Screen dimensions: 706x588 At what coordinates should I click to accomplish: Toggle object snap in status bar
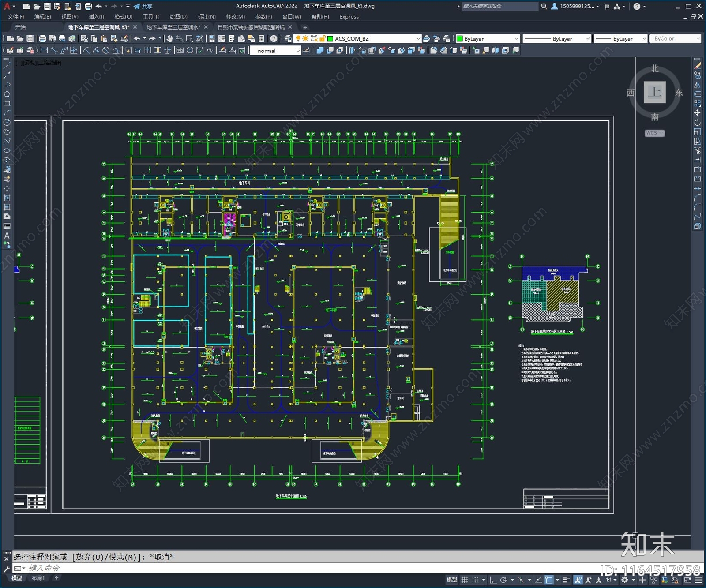(548, 580)
